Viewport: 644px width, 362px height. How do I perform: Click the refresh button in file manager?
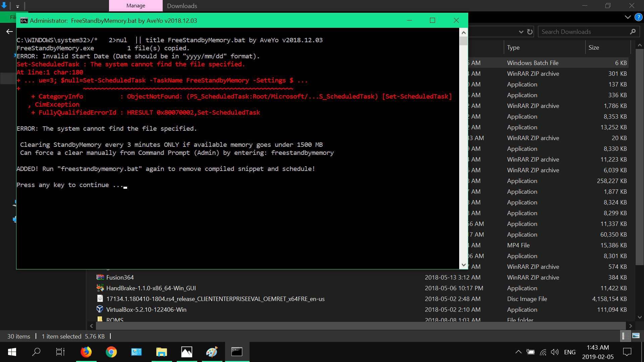pos(530,32)
